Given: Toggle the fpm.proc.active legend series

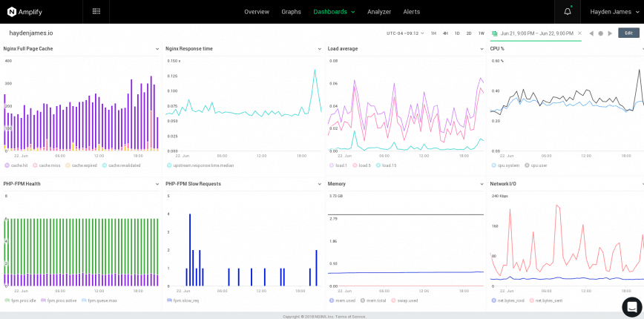Looking at the screenshot, I should (x=59, y=300).
